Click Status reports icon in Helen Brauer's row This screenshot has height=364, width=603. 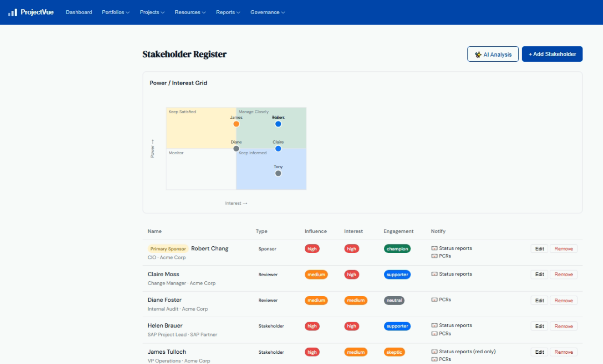coord(434,325)
